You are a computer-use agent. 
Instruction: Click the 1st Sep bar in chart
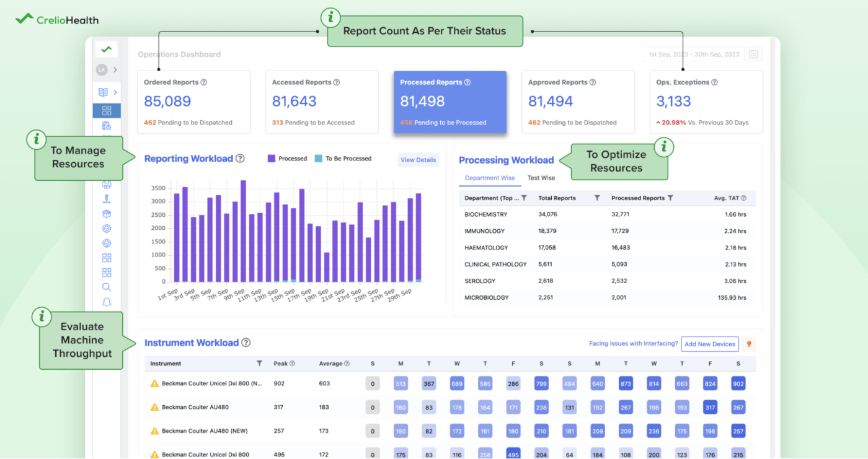coord(177,238)
